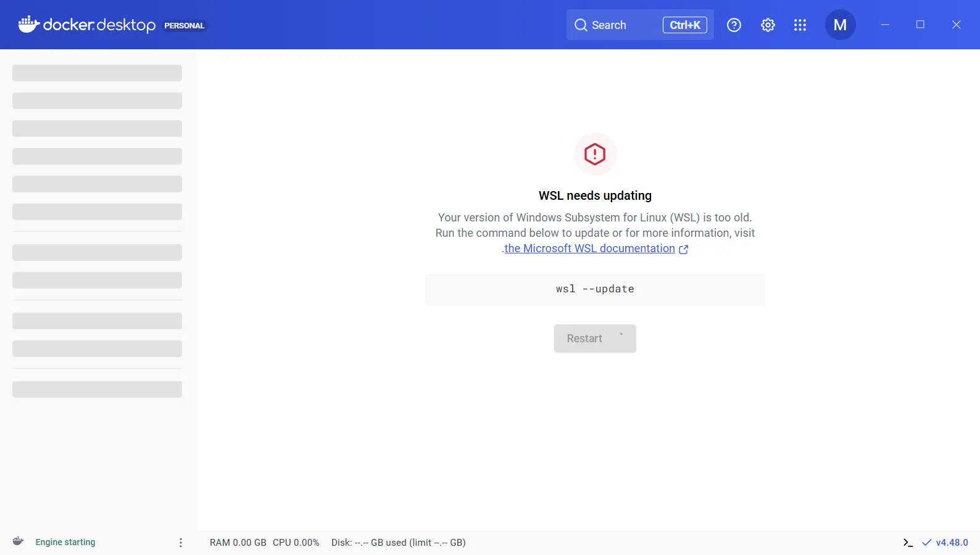Click the whale engine status icon

(x=19, y=541)
